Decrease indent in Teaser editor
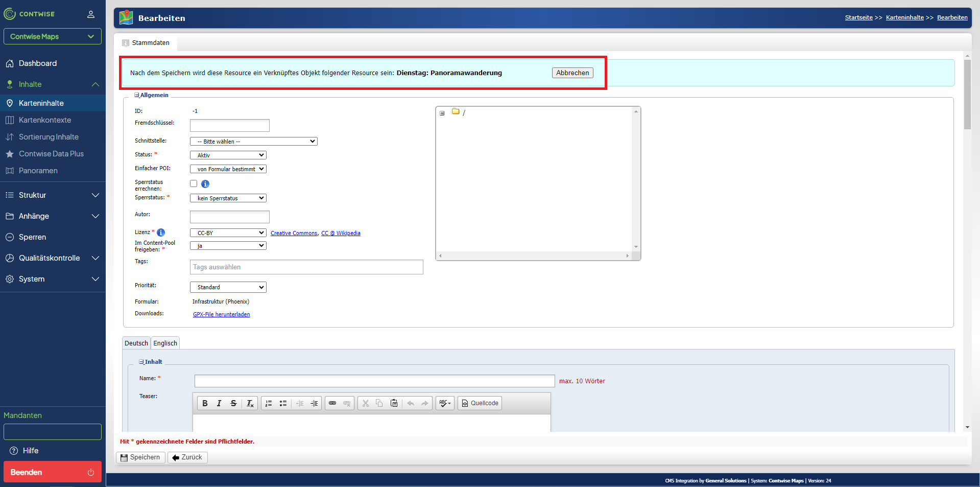This screenshot has height=487, width=980. pyautogui.click(x=300, y=403)
